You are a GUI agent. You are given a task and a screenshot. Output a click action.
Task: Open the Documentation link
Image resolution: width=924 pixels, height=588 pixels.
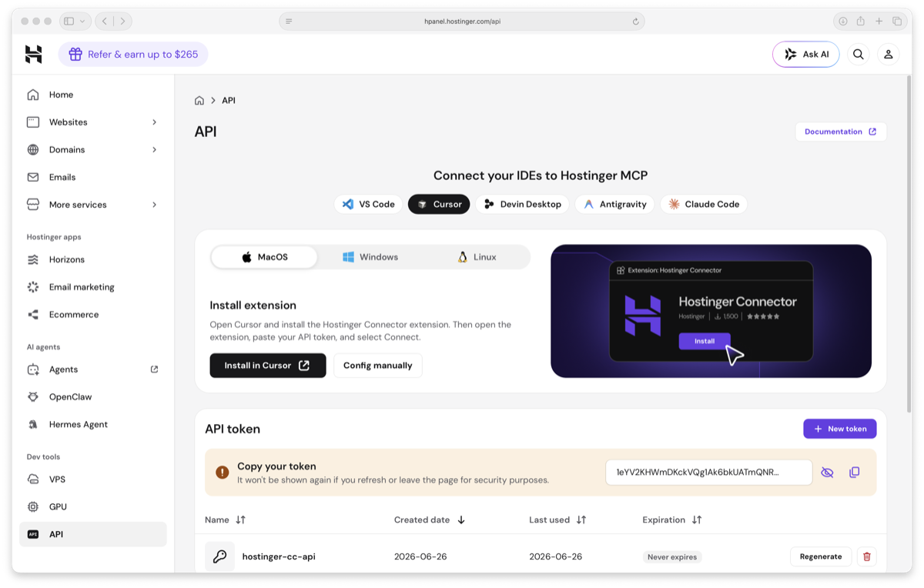point(841,132)
